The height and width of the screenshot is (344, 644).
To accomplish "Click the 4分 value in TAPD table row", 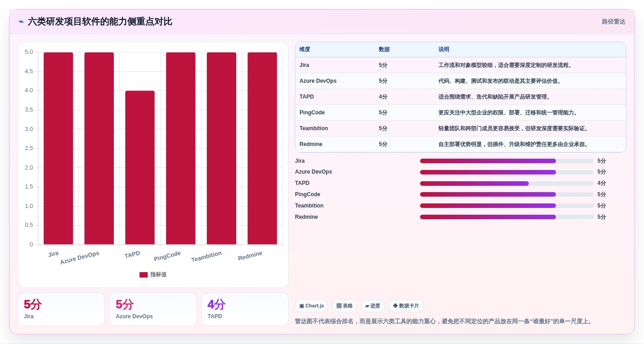I will (383, 97).
